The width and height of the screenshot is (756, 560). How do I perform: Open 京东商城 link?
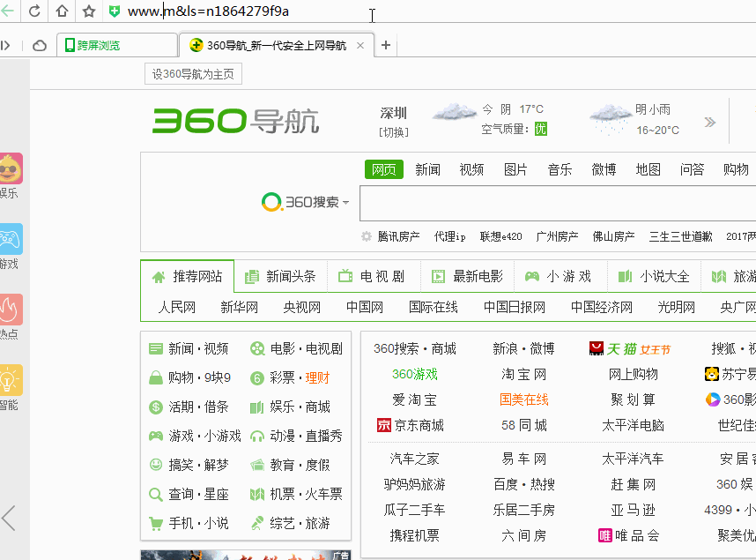[411, 425]
